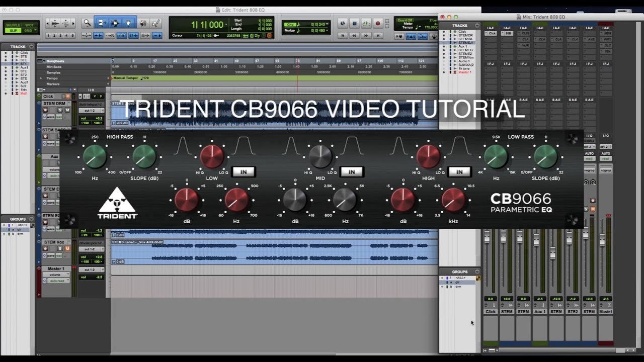Click the Click channel volume fader
Image resolution: width=644 pixels, height=362 pixels.
[x=487, y=237]
